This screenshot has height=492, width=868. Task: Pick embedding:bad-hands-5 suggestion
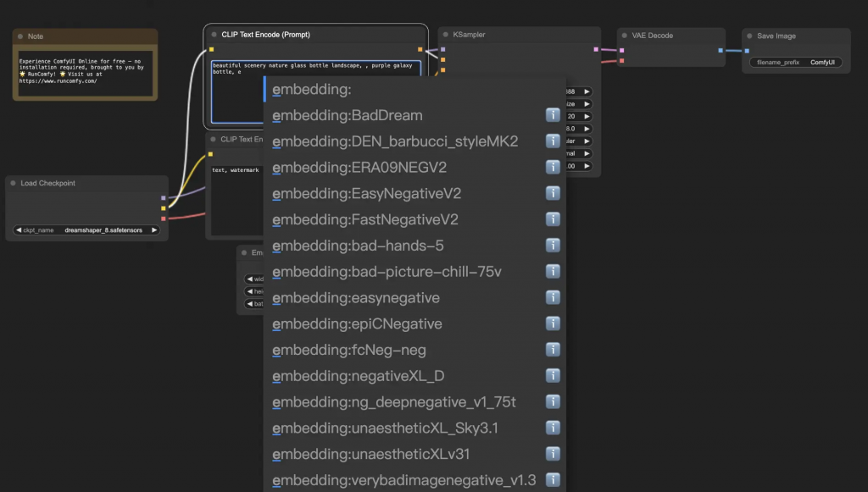click(x=415, y=246)
